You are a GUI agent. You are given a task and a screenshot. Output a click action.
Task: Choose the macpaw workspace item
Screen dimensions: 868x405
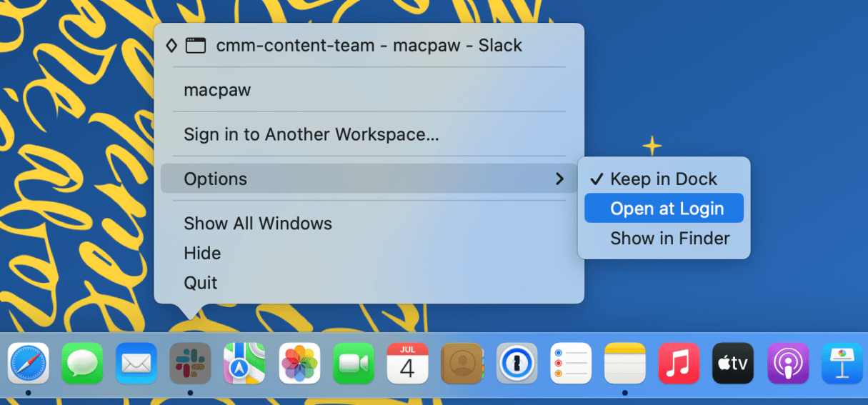pos(369,91)
